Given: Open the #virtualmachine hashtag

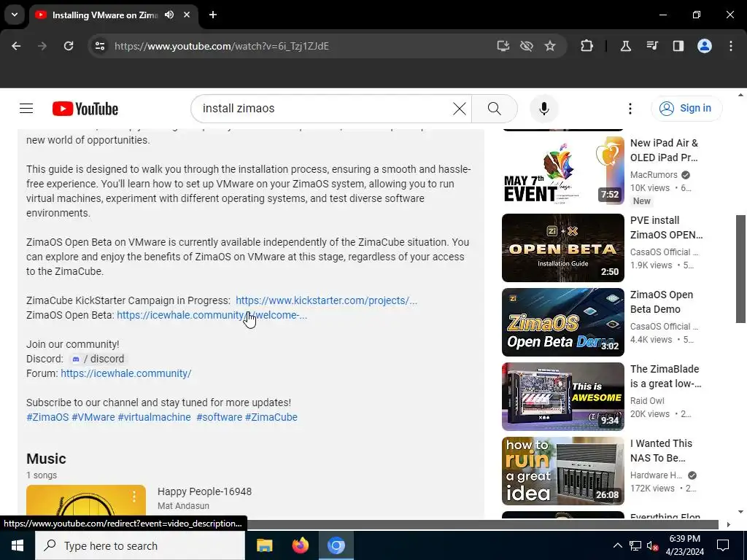Looking at the screenshot, I should tap(154, 417).
